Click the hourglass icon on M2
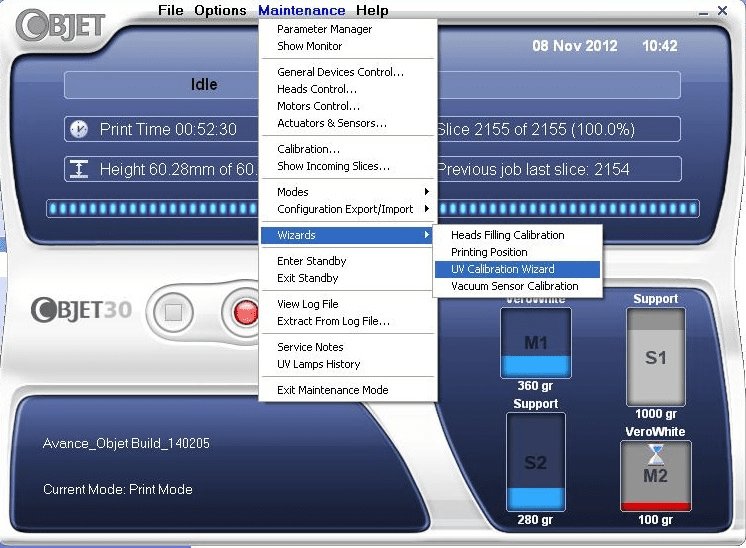Screen dimensions: 746x548 656,456
